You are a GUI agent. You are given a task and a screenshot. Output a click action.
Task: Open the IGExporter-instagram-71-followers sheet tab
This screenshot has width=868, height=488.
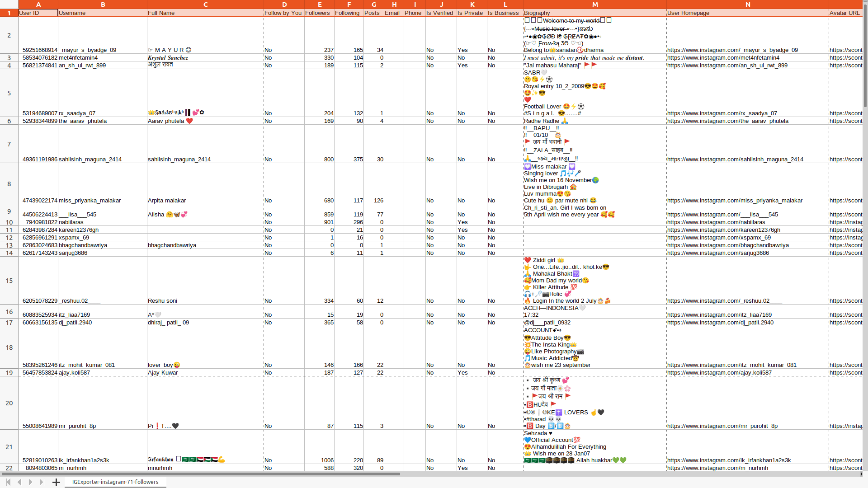tap(115, 482)
